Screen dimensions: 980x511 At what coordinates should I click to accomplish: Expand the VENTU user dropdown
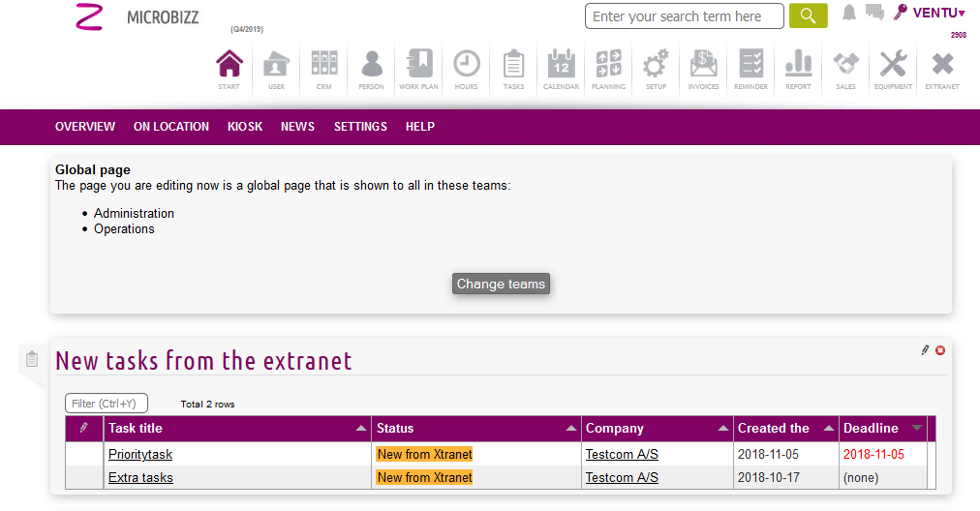[x=937, y=13]
